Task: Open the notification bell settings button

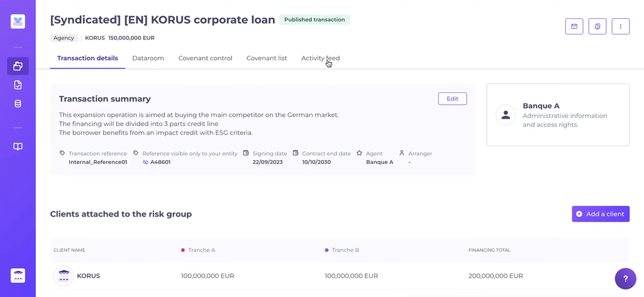Action: coord(597,26)
